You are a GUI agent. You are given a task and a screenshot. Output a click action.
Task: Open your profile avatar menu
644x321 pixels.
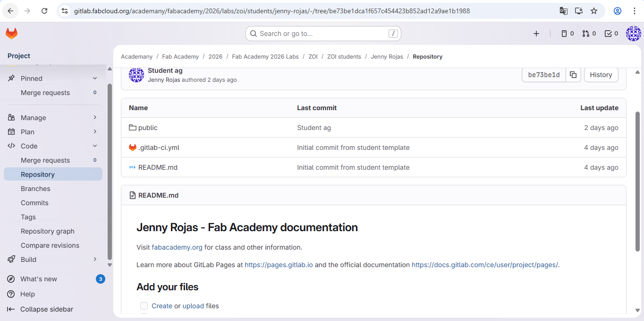point(633,34)
